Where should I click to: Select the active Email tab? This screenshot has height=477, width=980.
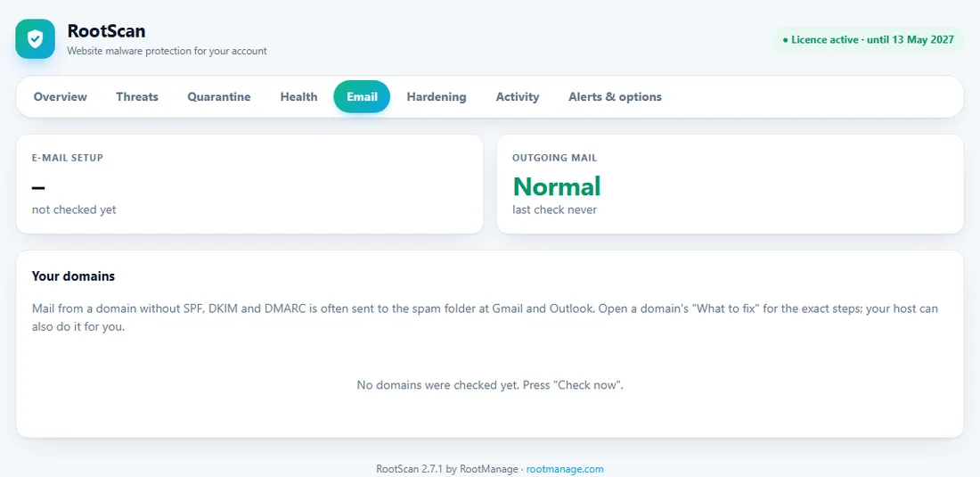click(x=362, y=97)
